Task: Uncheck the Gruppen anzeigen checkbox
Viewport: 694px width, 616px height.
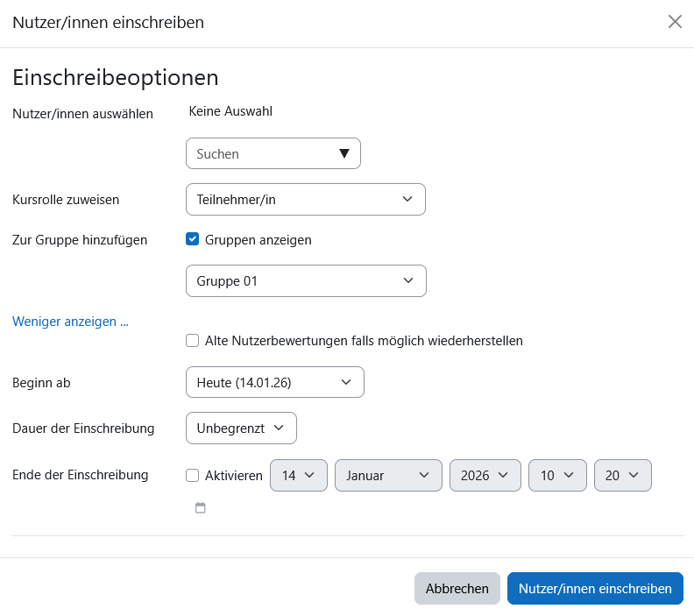Action: pos(192,239)
